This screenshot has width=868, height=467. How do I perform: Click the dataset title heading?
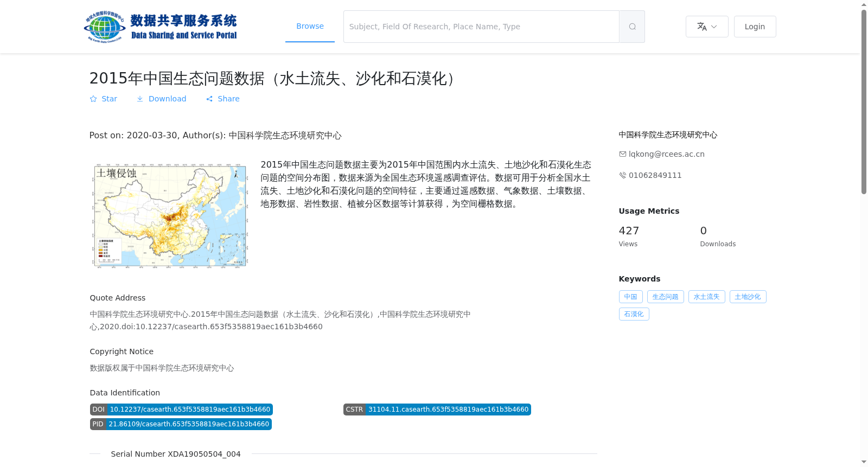275,79
